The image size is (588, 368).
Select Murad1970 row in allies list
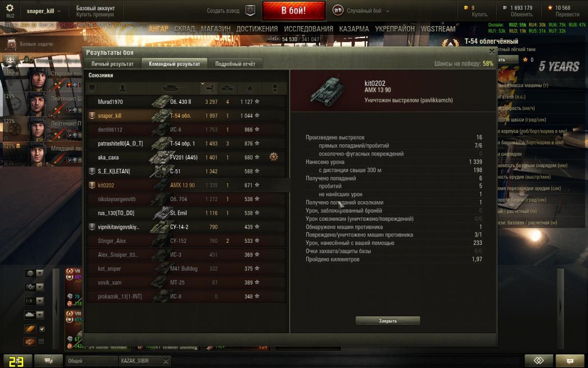(x=186, y=102)
